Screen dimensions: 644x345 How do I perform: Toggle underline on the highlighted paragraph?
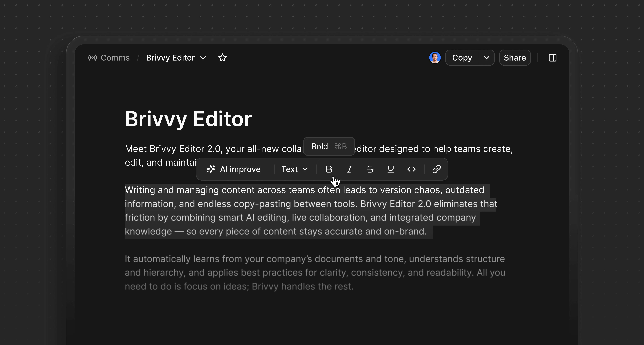tap(391, 169)
